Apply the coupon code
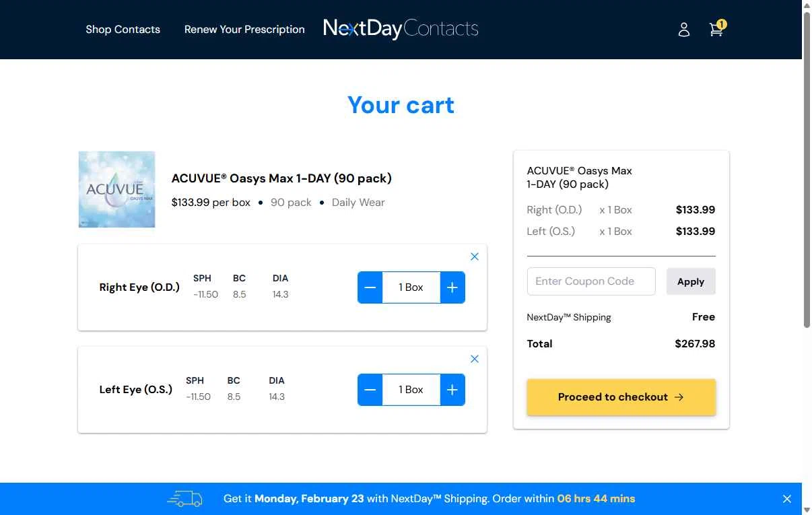The width and height of the screenshot is (812, 515). tap(691, 281)
